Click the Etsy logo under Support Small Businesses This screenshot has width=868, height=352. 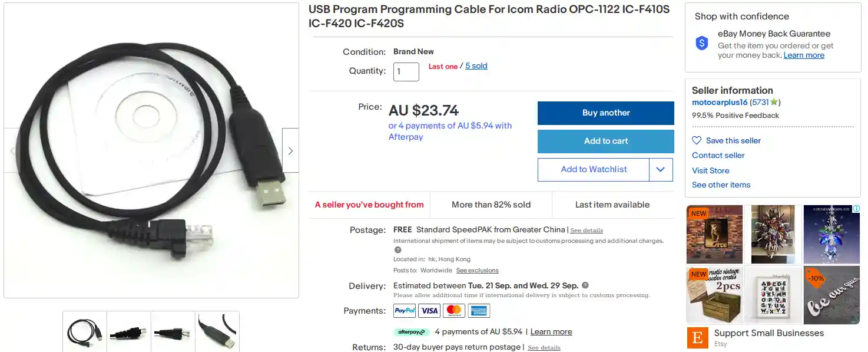(697, 337)
